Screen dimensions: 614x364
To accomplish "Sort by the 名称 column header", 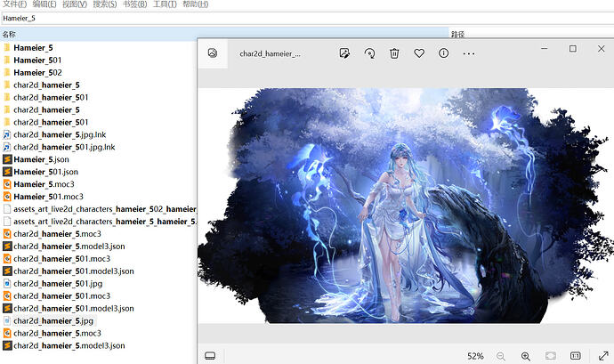I will pyautogui.click(x=224, y=34).
